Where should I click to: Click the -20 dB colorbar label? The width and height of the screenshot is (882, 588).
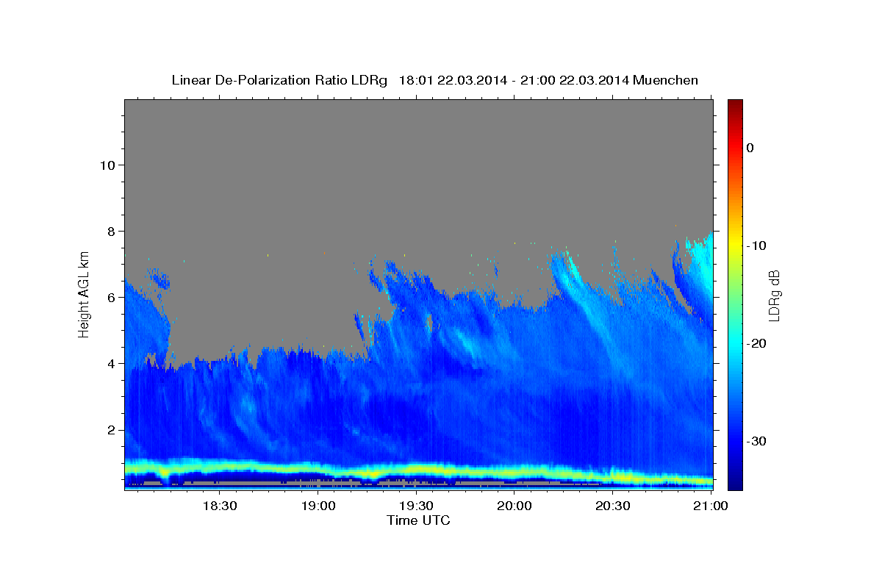(756, 343)
